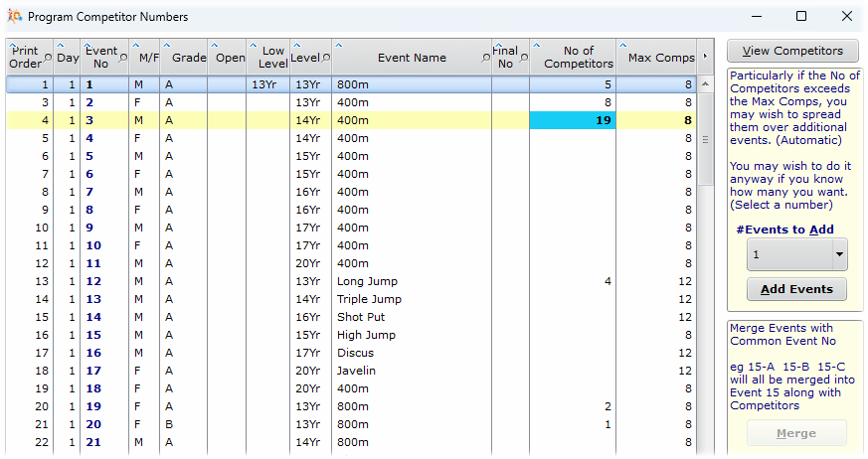
Task: Click the View Competitors button
Action: pos(791,51)
